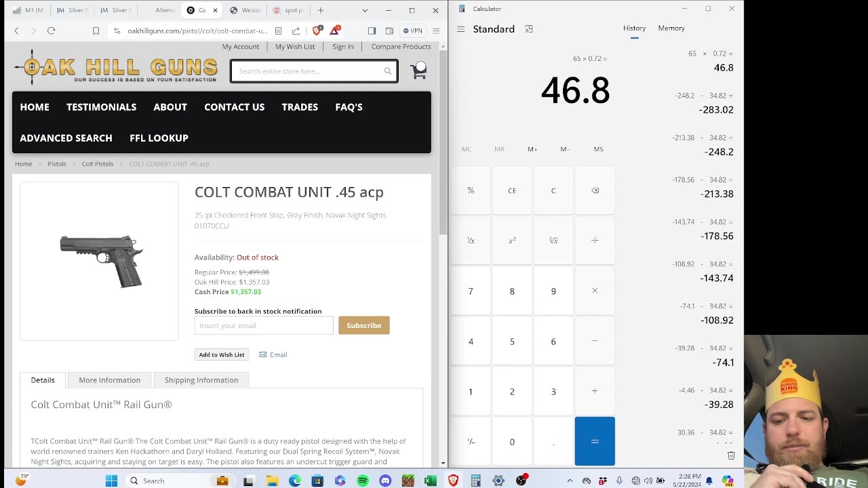Open ADVANCED SEARCH in site navigation

click(66, 138)
